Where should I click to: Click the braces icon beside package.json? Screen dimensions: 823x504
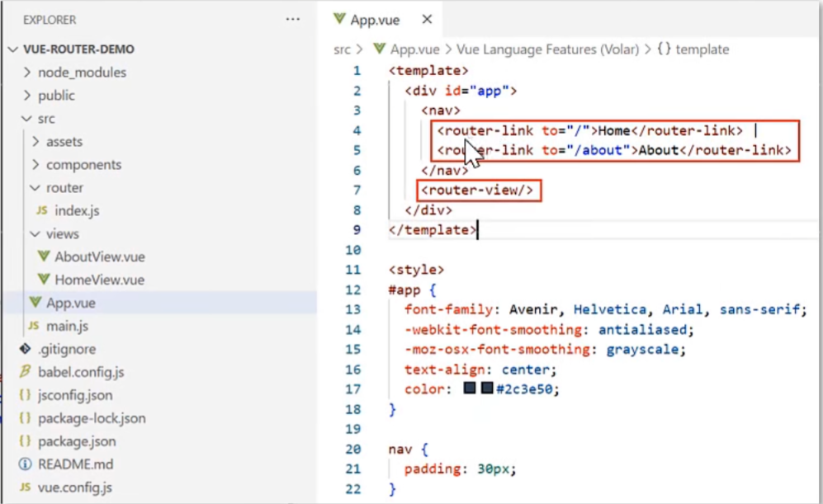point(25,440)
